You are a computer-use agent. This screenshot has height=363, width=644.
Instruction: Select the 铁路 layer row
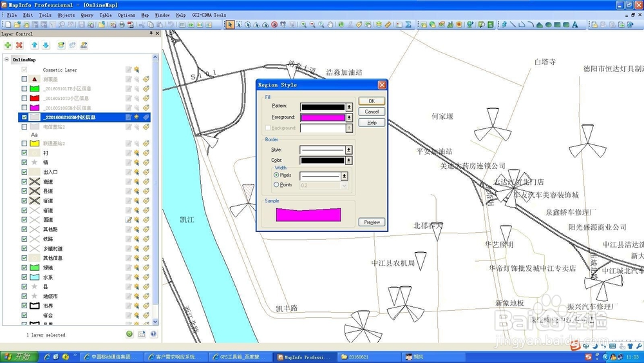pyautogui.click(x=84, y=239)
